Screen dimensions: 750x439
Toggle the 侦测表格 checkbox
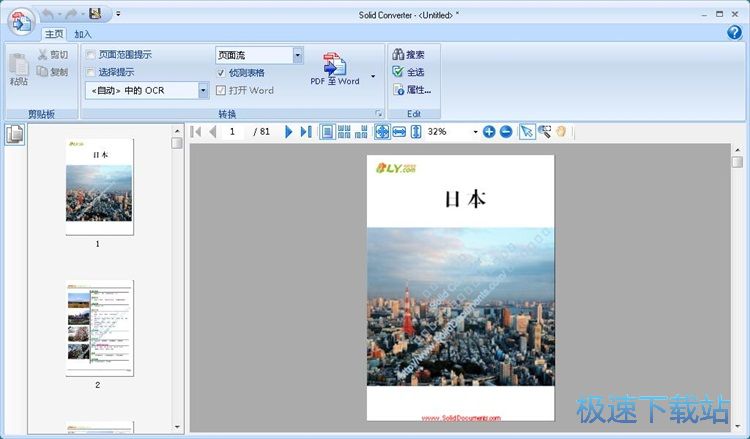tap(221, 73)
